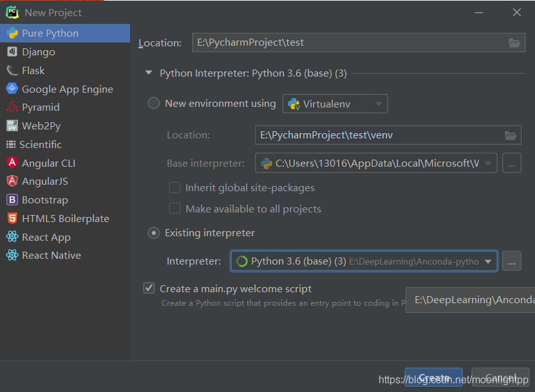
Task: Select Angular CLI project type
Action: coord(65,163)
